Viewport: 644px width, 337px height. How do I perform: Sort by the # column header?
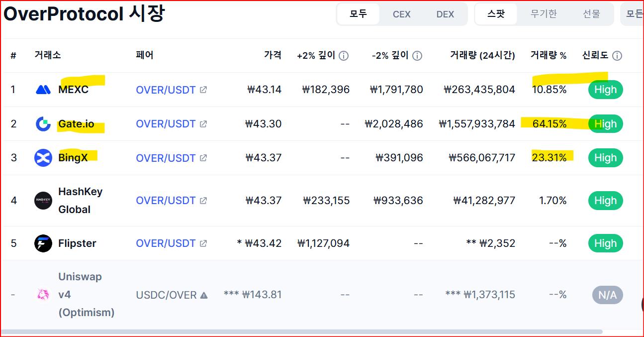pos(13,56)
